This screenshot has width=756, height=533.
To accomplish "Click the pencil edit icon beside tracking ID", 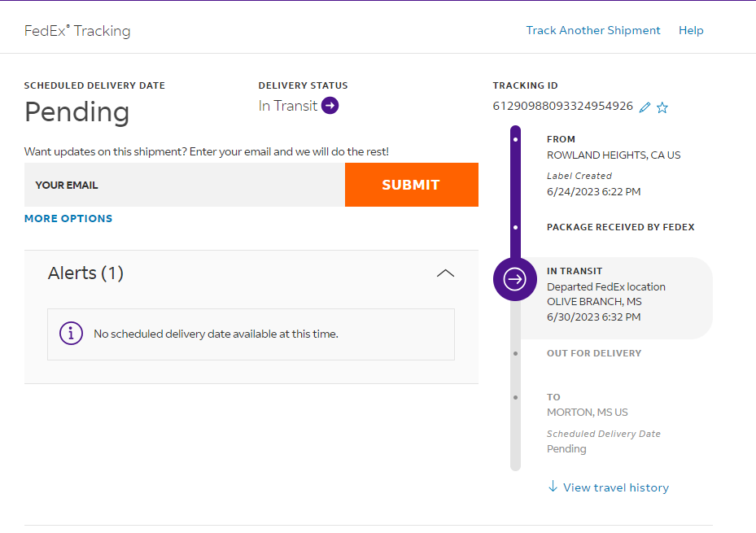I will 645,107.
